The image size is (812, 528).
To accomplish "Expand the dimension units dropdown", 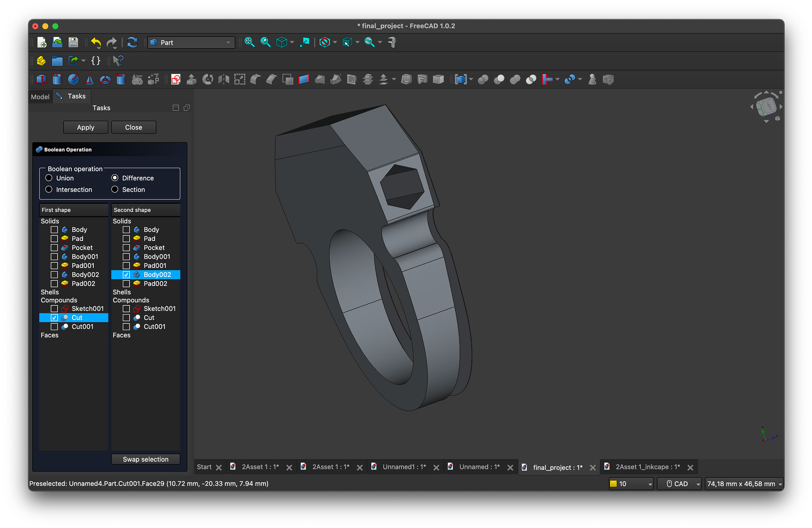I will click(744, 484).
